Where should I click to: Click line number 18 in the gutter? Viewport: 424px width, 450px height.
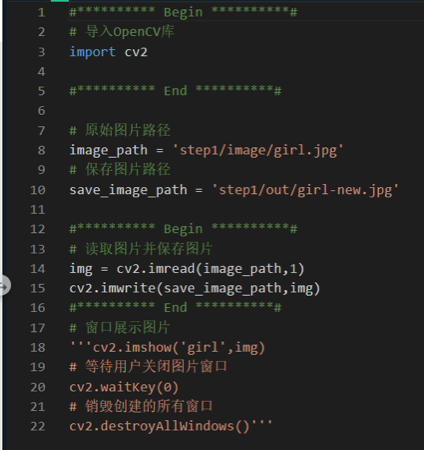coord(38,348)
